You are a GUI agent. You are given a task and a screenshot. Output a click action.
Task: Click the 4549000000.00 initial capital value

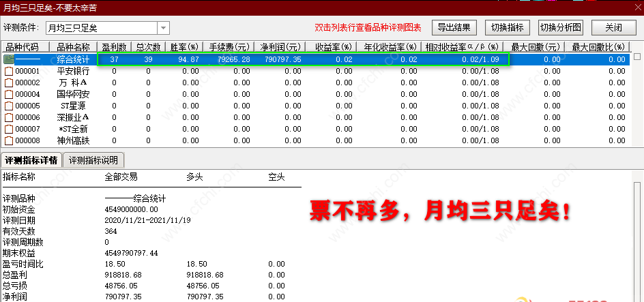point(132,210)
